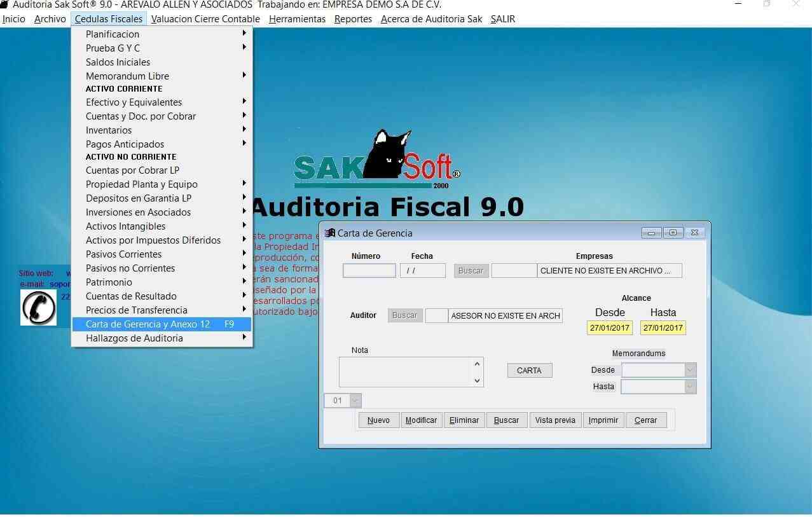Screen dimensions: 812x517
Task: Expand Cuentas de Resultado submenu
Action: pos(162,296)
